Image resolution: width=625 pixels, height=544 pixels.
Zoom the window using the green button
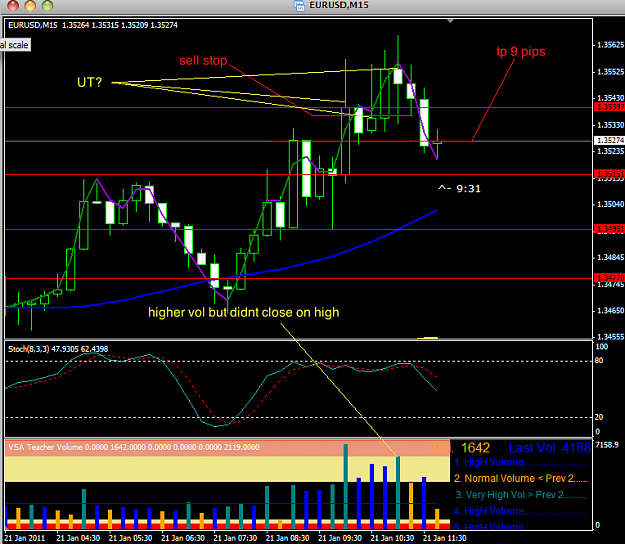[x=47, y=5]
